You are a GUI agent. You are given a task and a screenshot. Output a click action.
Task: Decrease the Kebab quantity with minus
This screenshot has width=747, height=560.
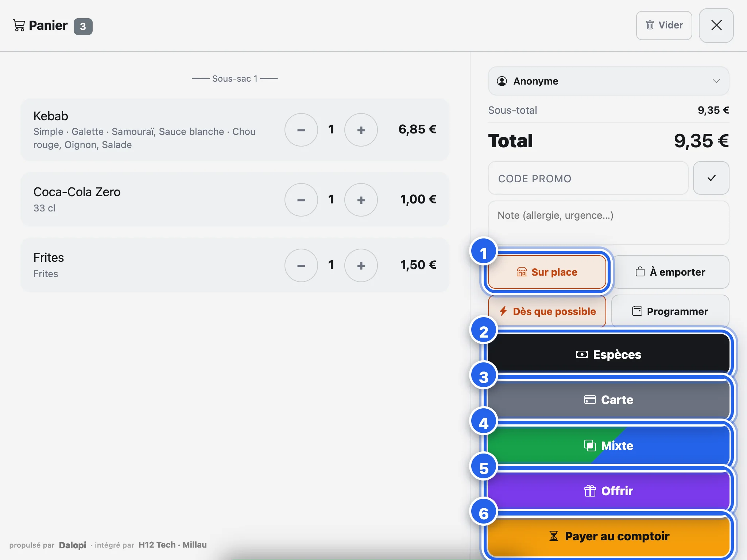(x=301, y=130)
